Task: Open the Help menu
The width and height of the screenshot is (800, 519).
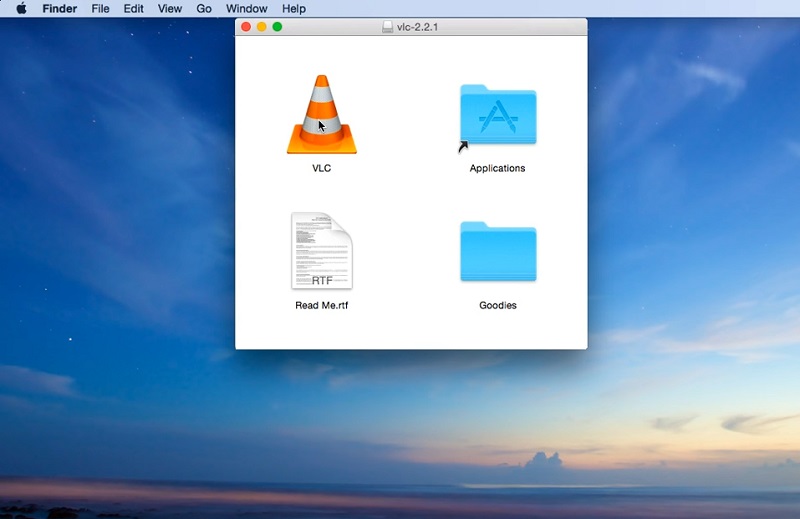Action: [294, 8]
